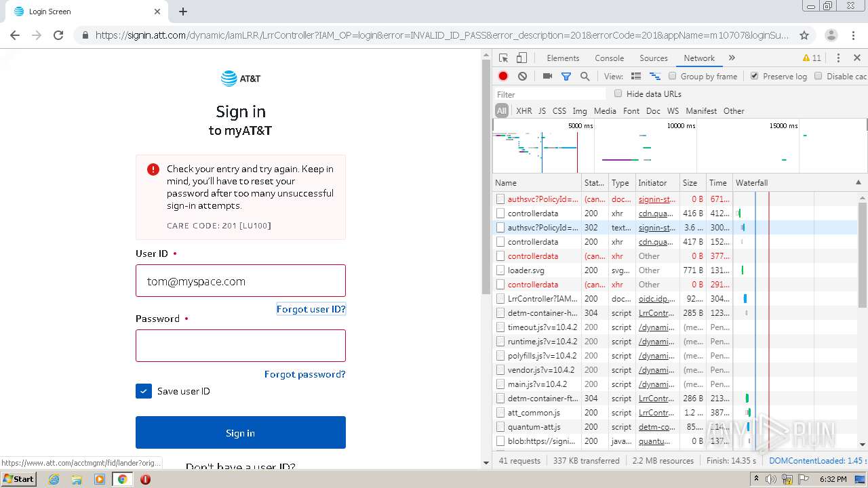The image size is (868, 488).
Task: Open the Windows Start menu
Action: click(x=18, y=479)
